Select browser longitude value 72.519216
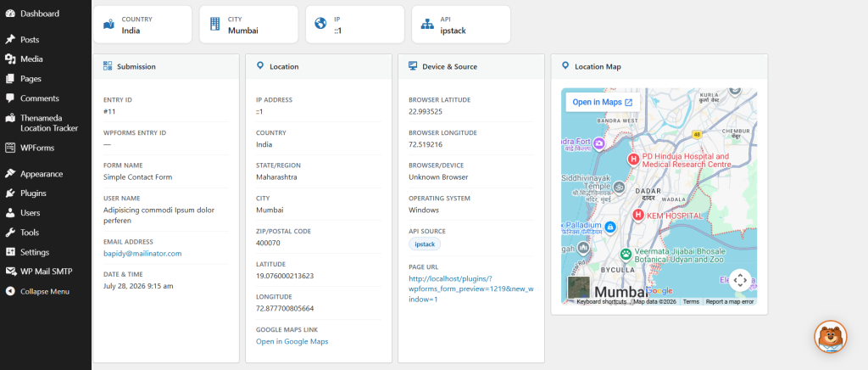Screen dimensions: 868x370 426,144
